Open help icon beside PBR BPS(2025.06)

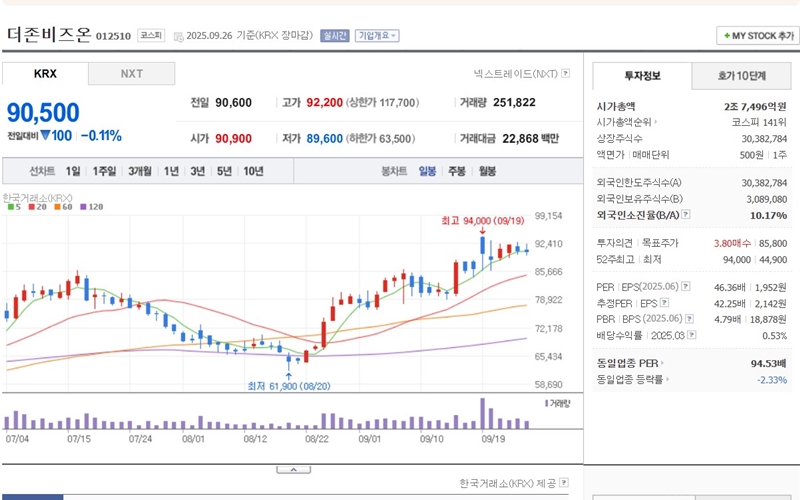click(x=689, y=319)
